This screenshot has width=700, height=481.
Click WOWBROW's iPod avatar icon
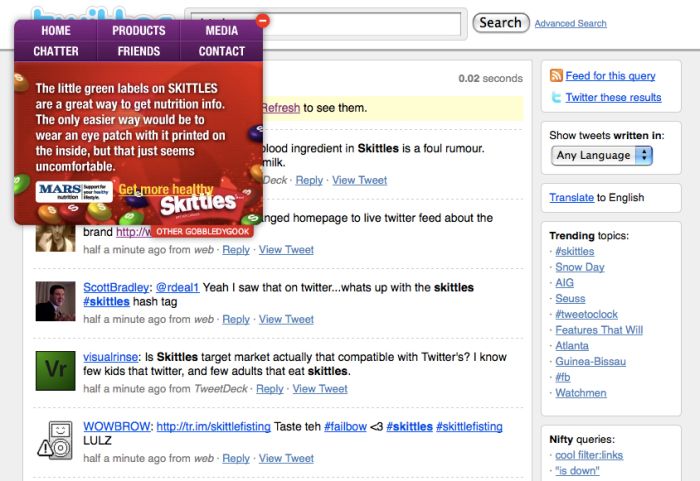[x=55, y=439]
